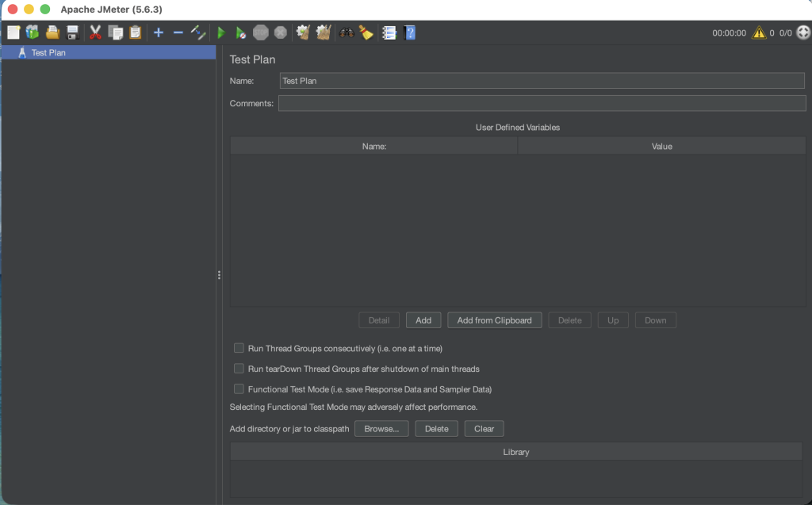This screenshot has height=505, width=812.
Task: Click the classpath Delete button
Action: coord(437,428)
